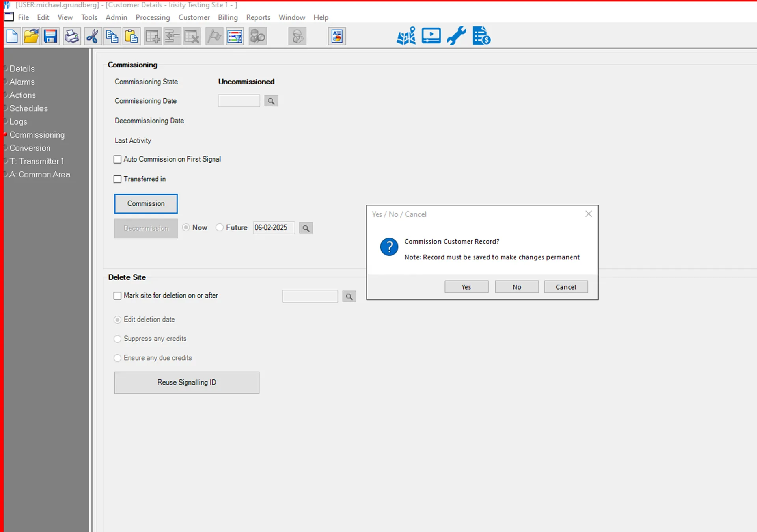Select the Future radio button
This screenshot has width=757, height=532.
tap(220, 227)
